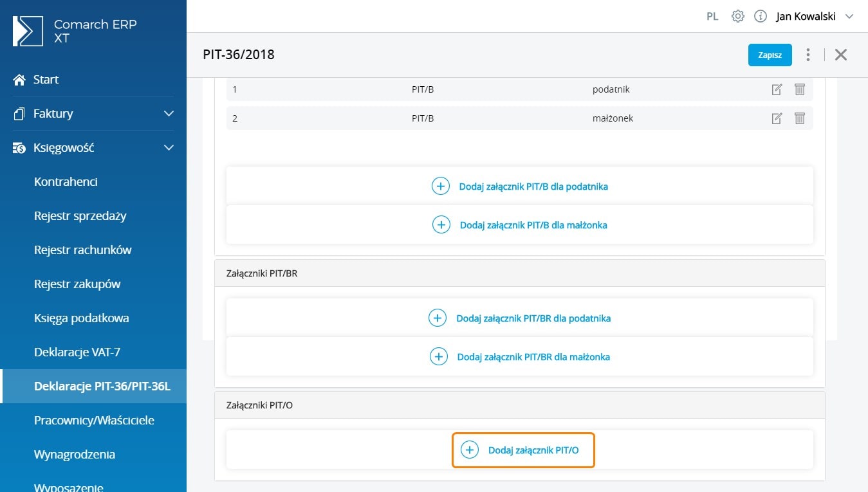The image size is (868, 492).
Task: Navigate to the Start page
Action: tap(45, 80)
